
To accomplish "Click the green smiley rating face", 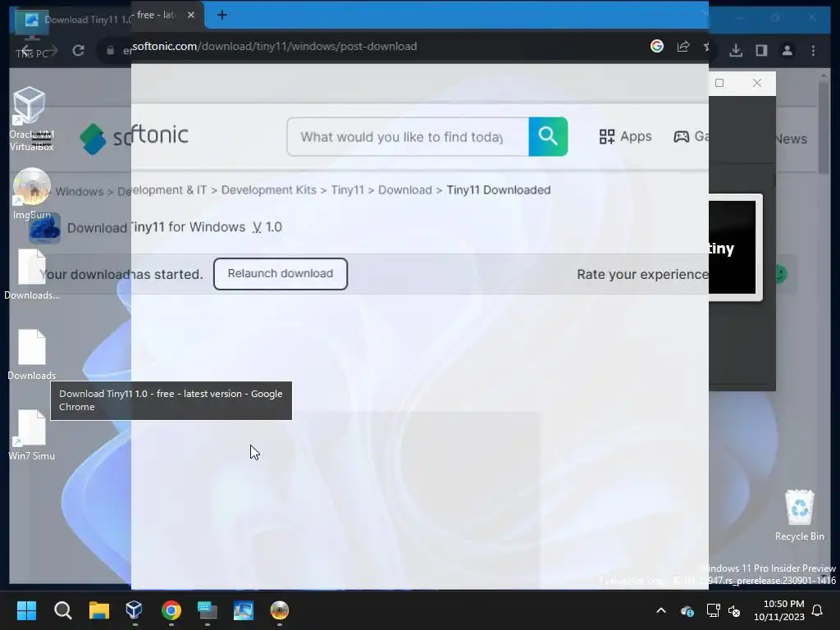I will click(x=780, y=274).
